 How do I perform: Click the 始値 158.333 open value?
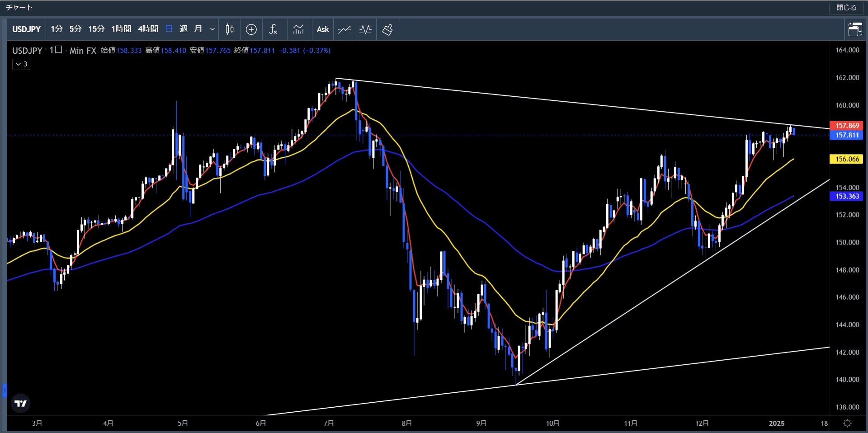coord(121,51)
